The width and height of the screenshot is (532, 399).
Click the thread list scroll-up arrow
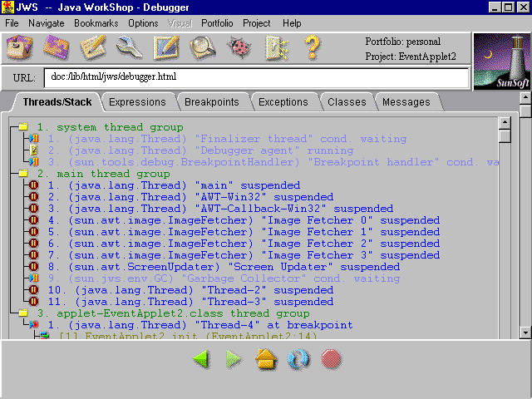[x=505, y=122]
